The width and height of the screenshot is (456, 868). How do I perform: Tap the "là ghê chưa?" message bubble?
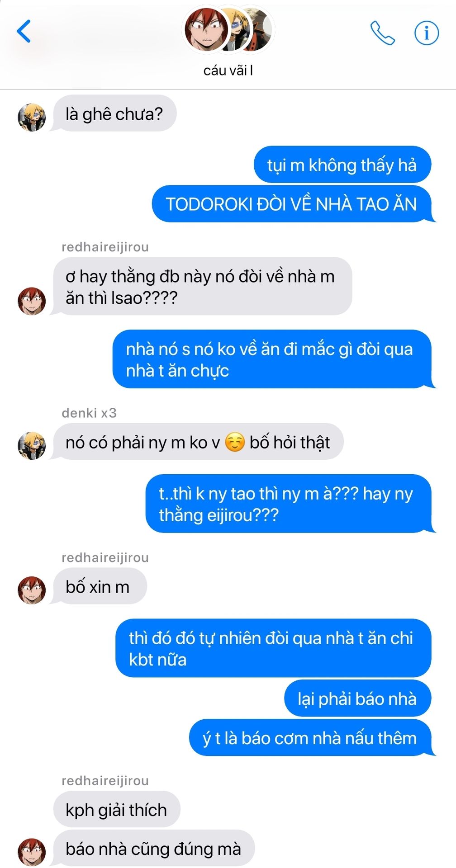point(114,113)
